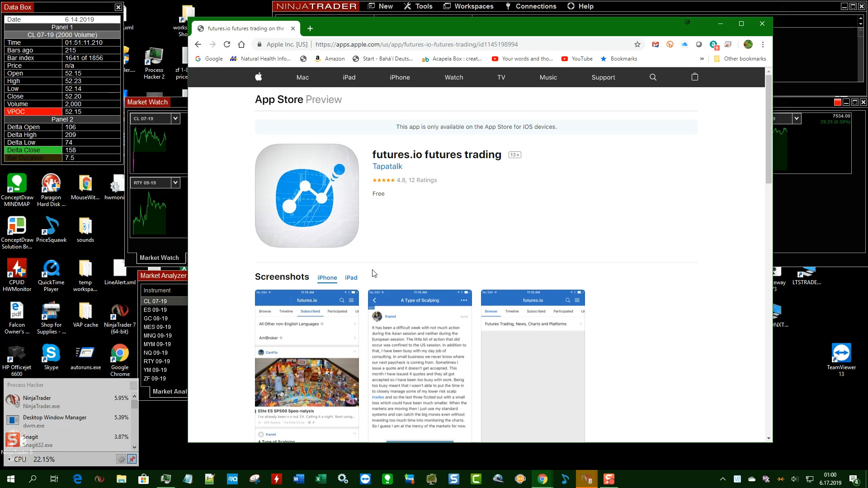Open the NinjaTrader Help menu

click(x=580, y=6)
